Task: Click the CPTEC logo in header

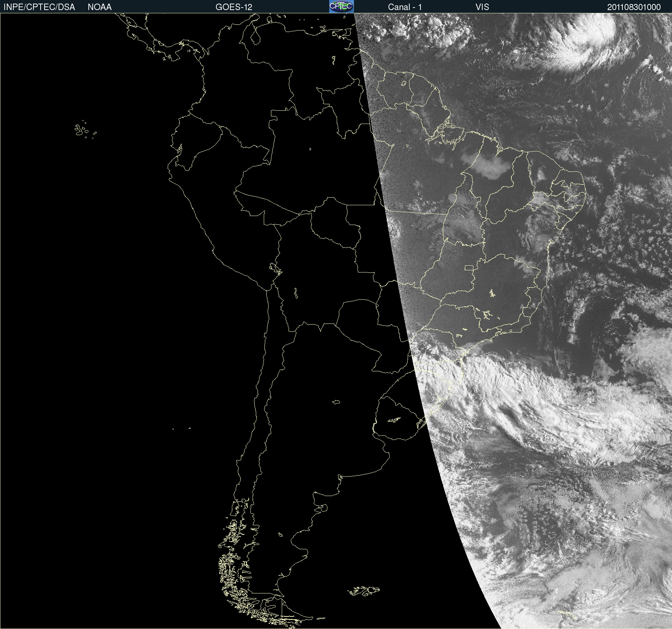Action: coord(341,6)
